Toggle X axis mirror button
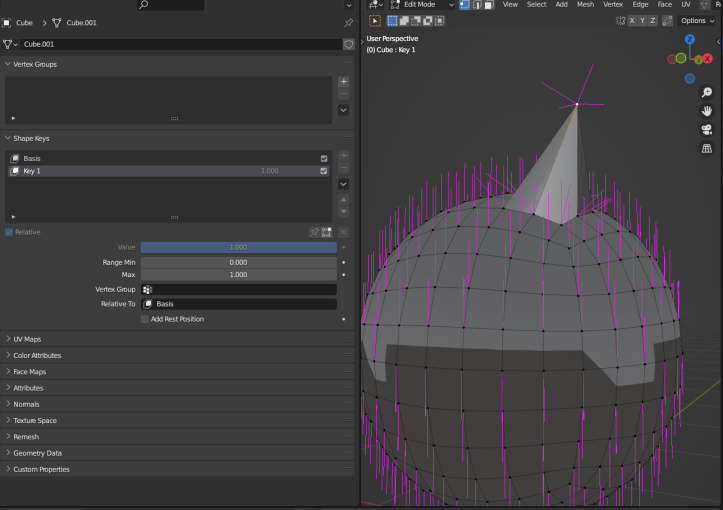This screenshot has height=510, width=723. (x=632, y=21)
